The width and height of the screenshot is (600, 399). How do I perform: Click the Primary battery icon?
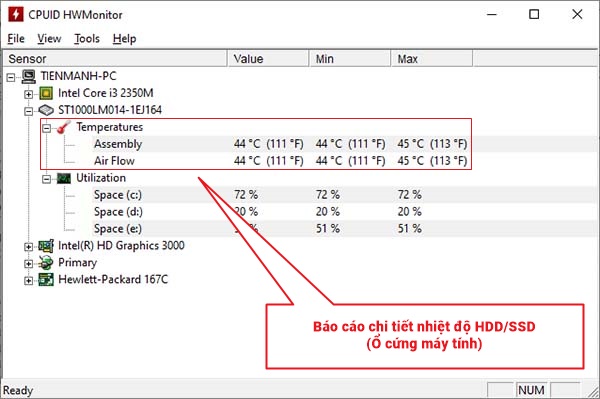46,263
